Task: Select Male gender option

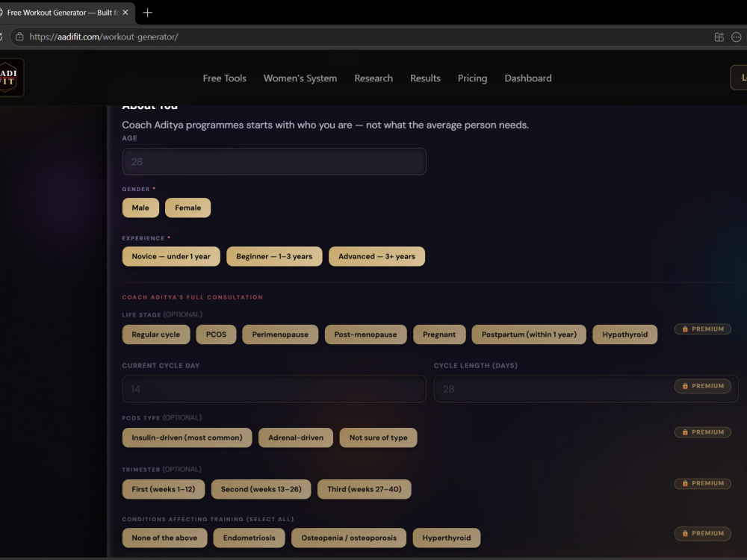Action: (140, 208)
